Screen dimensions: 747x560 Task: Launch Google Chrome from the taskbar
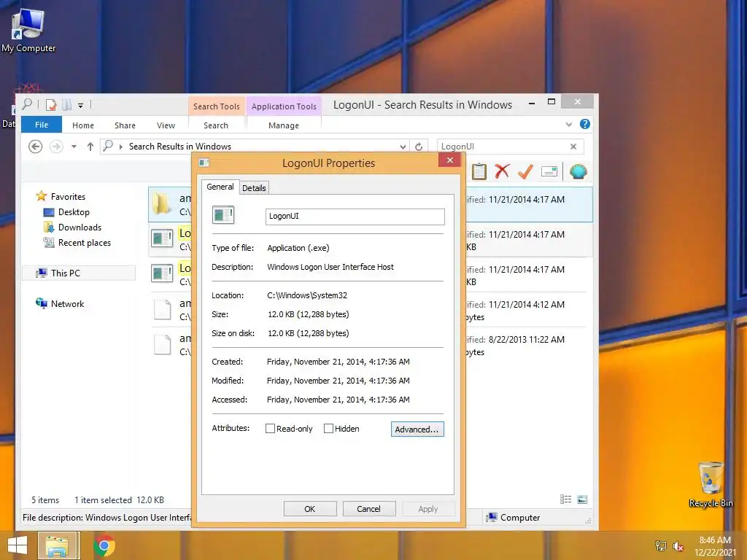pyautogui.click(x=104, y=545)
